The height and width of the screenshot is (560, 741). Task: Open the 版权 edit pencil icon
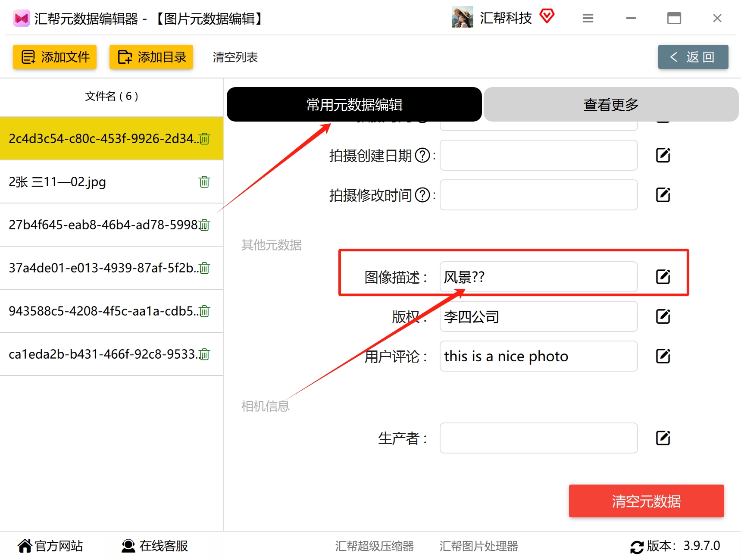663,316
